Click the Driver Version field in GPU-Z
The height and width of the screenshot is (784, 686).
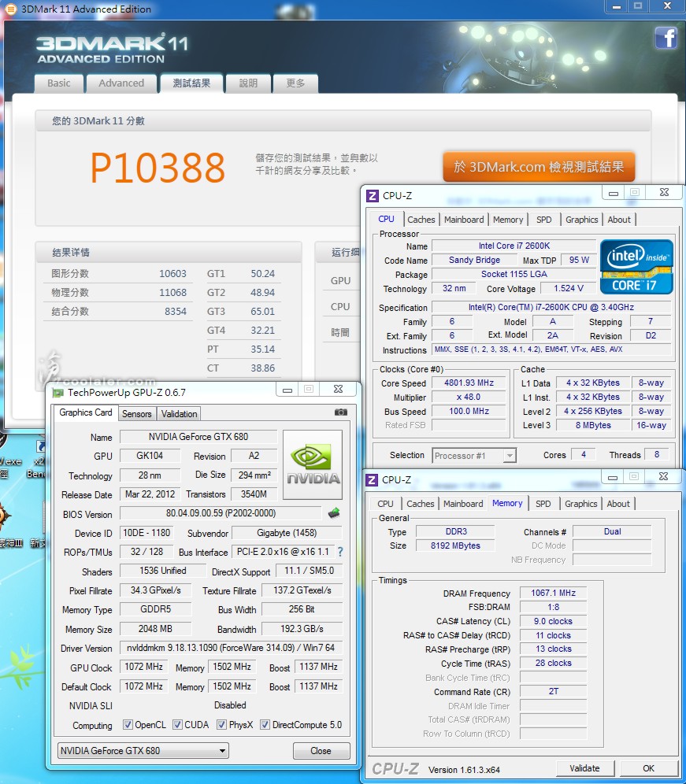click(231, 648)
